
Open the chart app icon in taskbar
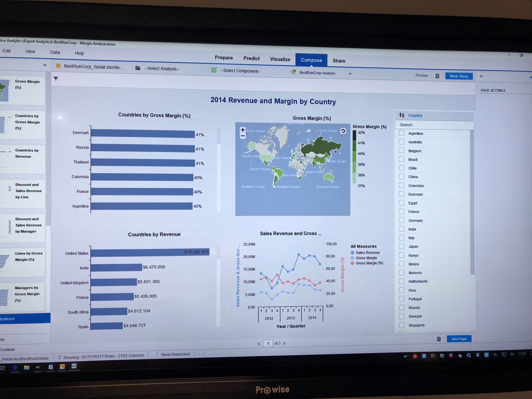tap(74, 366)
